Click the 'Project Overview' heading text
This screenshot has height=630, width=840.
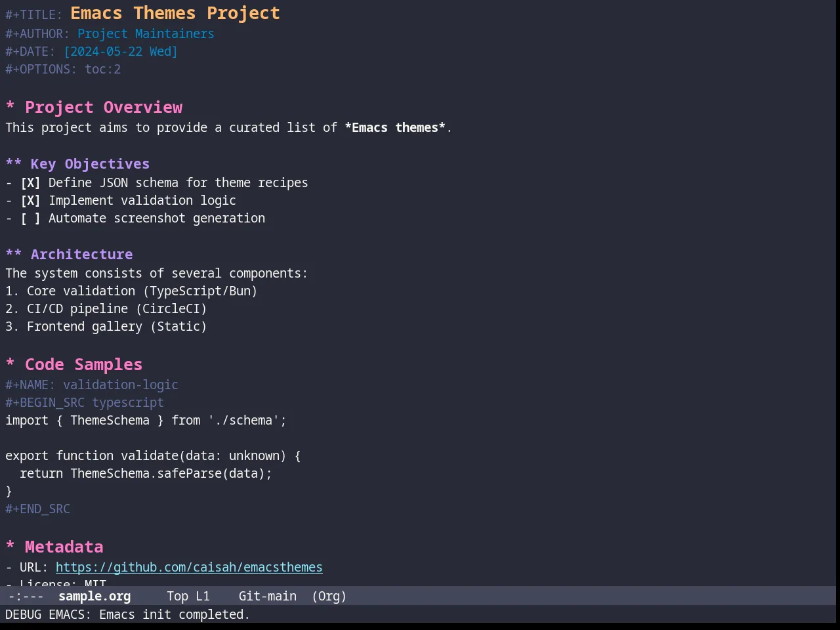click(104, 107)
